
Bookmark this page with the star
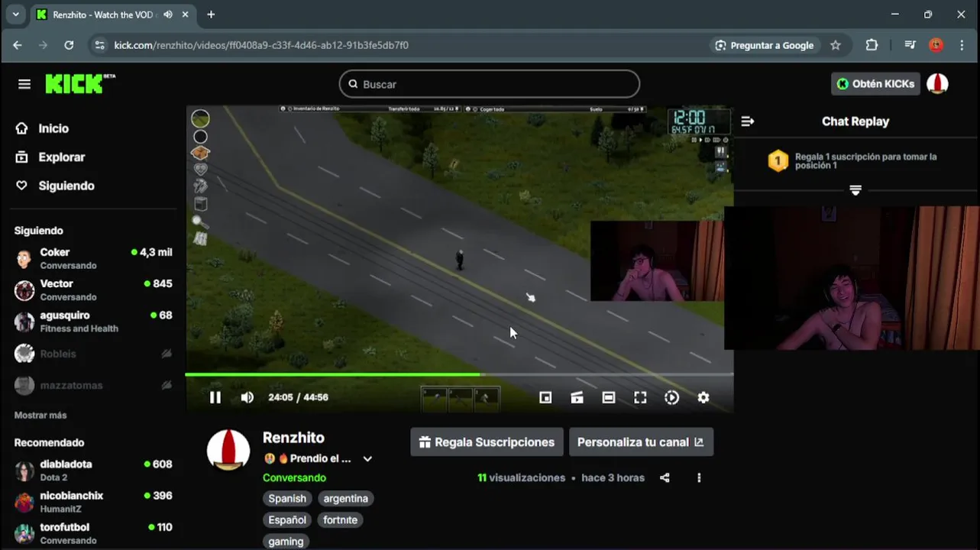point(836,45)
